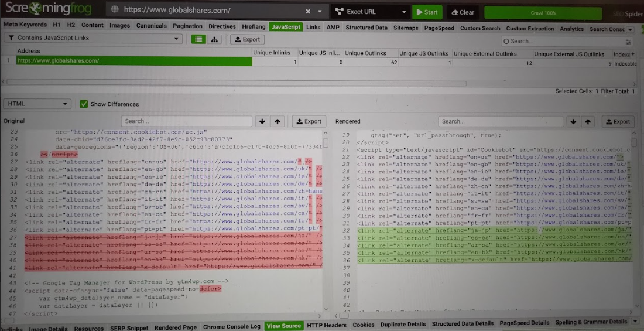This screenshot has height=331, width=644.
Task: Expand the bottom tabs overflow arrow
Action: pos(636,322)
